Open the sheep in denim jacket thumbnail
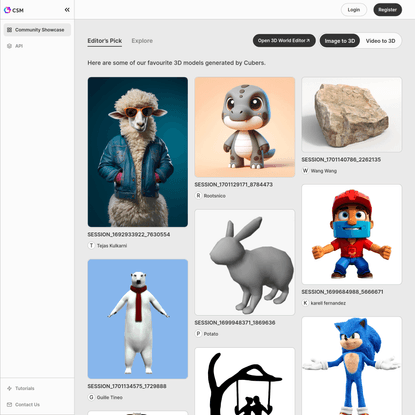This screenshot has height=415, width=415. [x=138, y=152]
